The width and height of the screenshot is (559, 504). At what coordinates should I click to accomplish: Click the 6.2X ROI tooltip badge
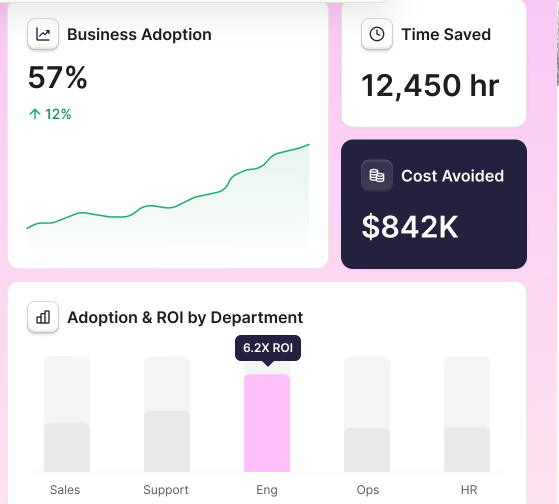268,348
